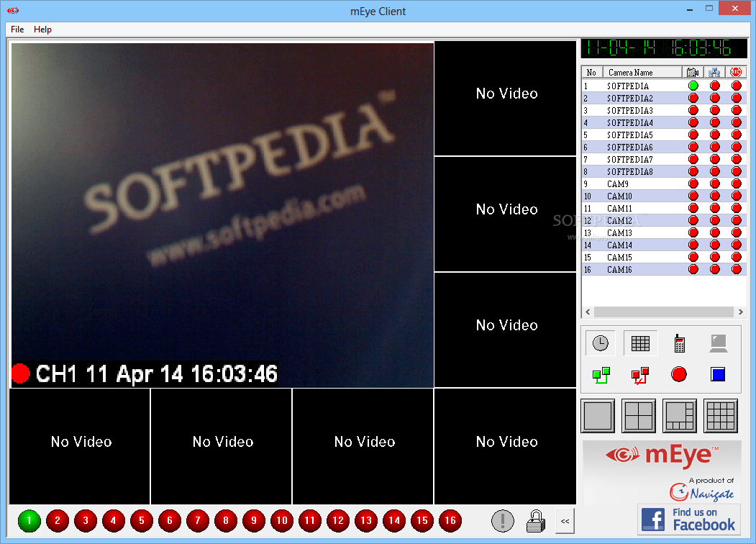Viewport: 756px width, 544px height.
Task: Select SOFTPEDIA7 camera row
Action: click(x=664, y=160)
